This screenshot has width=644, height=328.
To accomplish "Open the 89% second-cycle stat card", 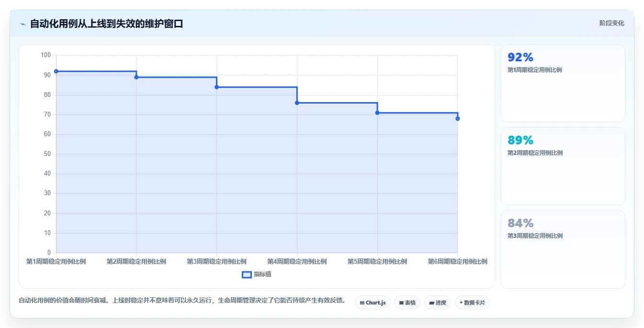I will pos(563,166).
